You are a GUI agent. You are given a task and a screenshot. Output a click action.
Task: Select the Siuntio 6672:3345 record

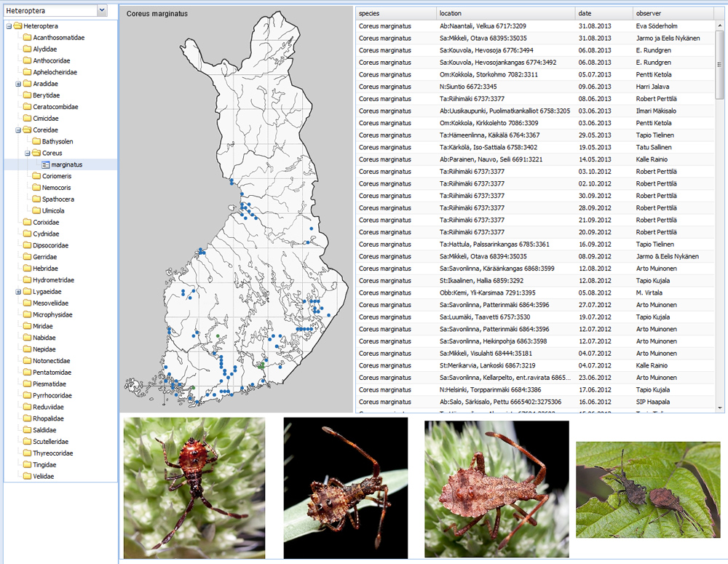click(x=535, y=87)
